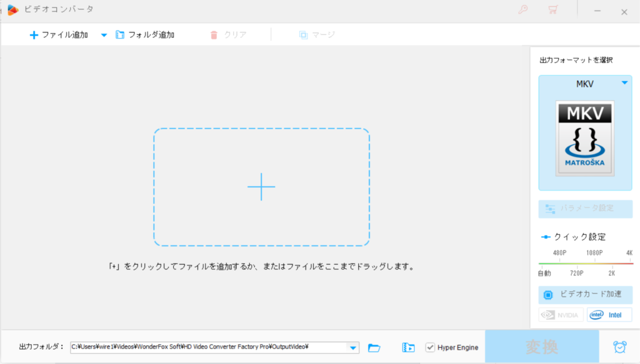640x364 pixels.
Task: Click the film clip icon beside output folder
Action: (409, 348)
